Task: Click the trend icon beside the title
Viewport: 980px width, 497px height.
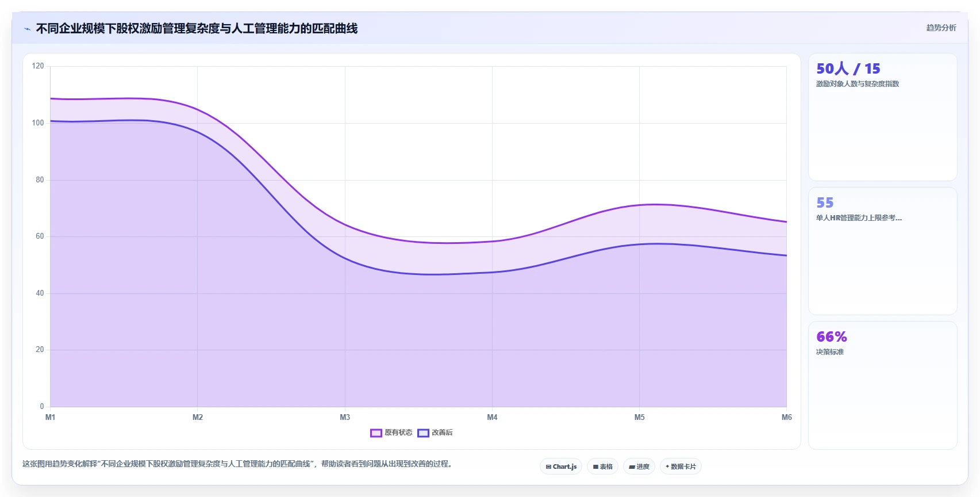Action: click(x=27, y=29)
